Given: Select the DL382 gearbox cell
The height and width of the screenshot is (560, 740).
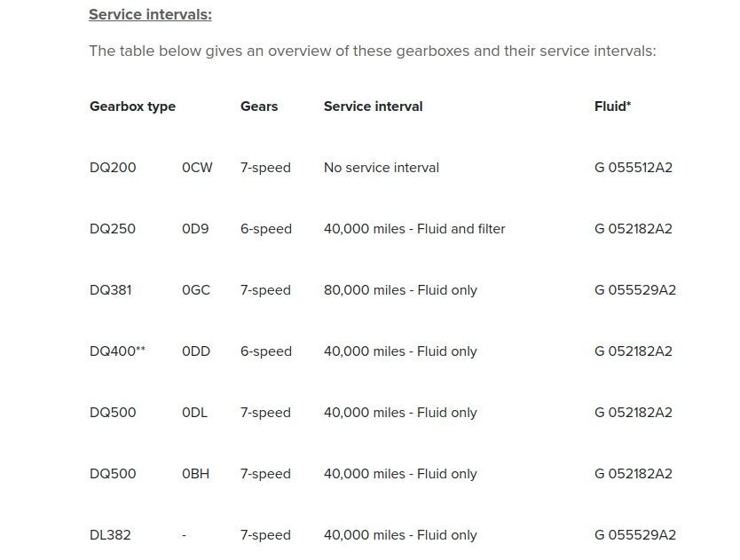Looking at the screenshot, I should [110, 535].
